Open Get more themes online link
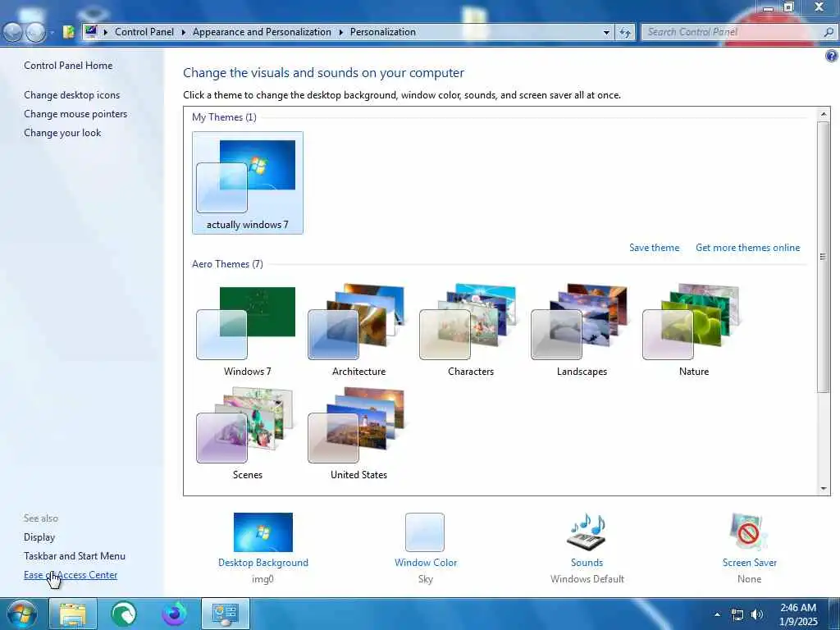This screenshot has height=630, width=840. coord(747,248)
